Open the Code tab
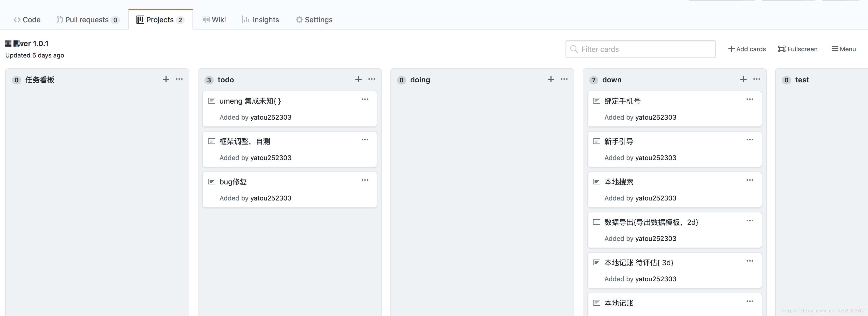The height and width of the screenshot is (316, 868). pos(27,20)
